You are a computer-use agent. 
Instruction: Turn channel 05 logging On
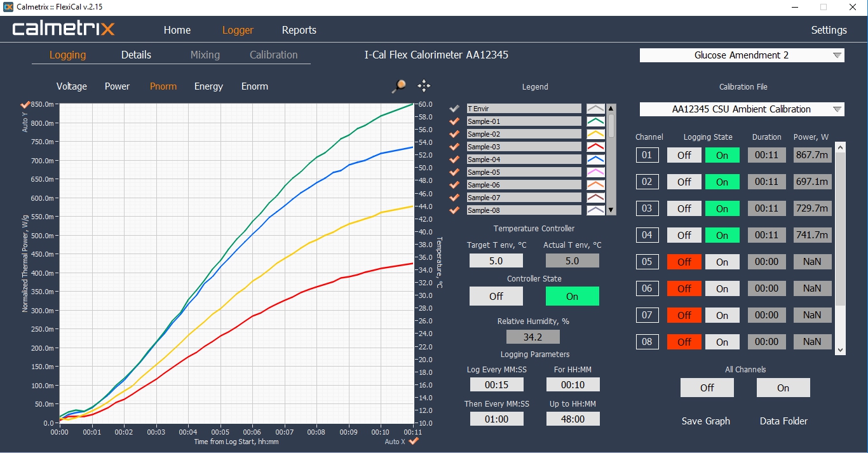[722, 262]
